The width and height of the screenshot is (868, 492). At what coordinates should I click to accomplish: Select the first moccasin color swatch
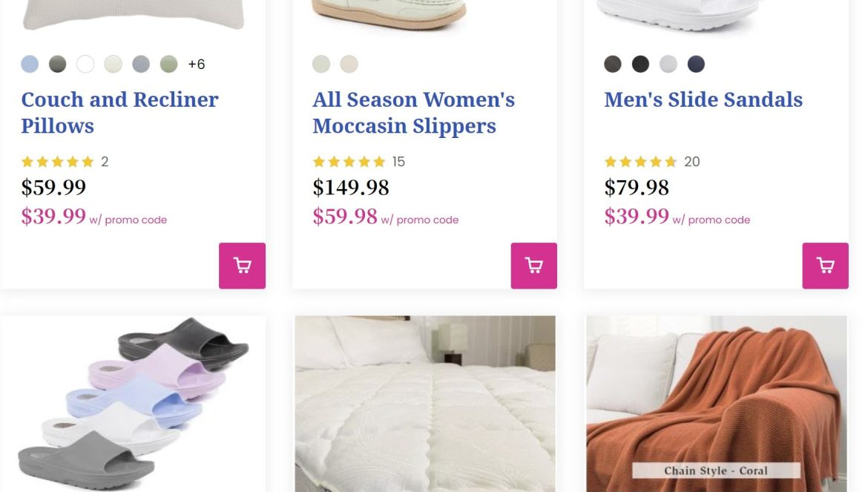tap(321, 65)
